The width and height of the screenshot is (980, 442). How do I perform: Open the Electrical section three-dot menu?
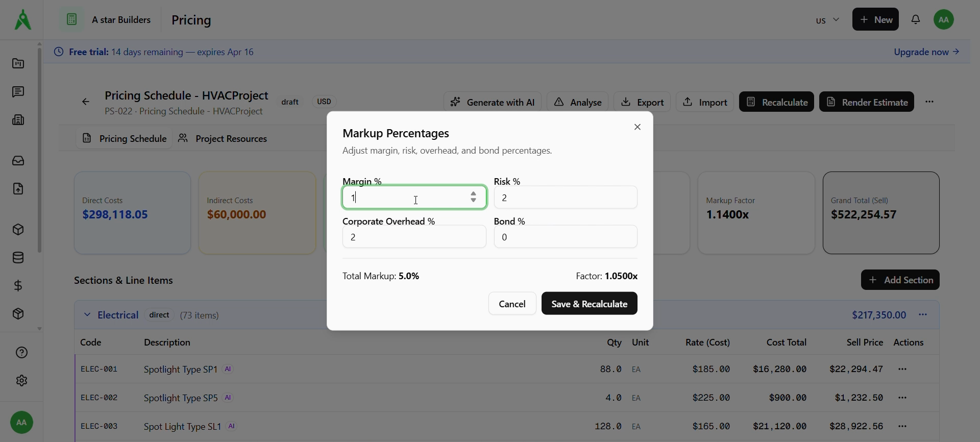pos(922,315)
